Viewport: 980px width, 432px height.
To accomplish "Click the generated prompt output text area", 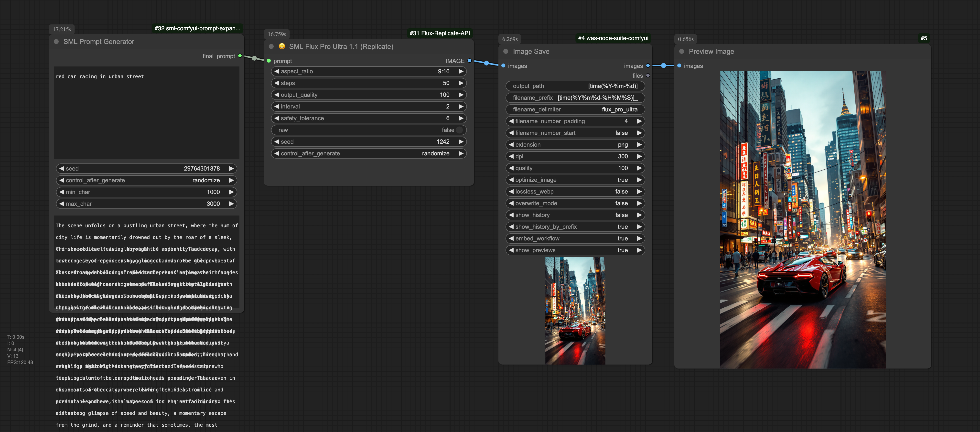I will [x=146, y=262].
